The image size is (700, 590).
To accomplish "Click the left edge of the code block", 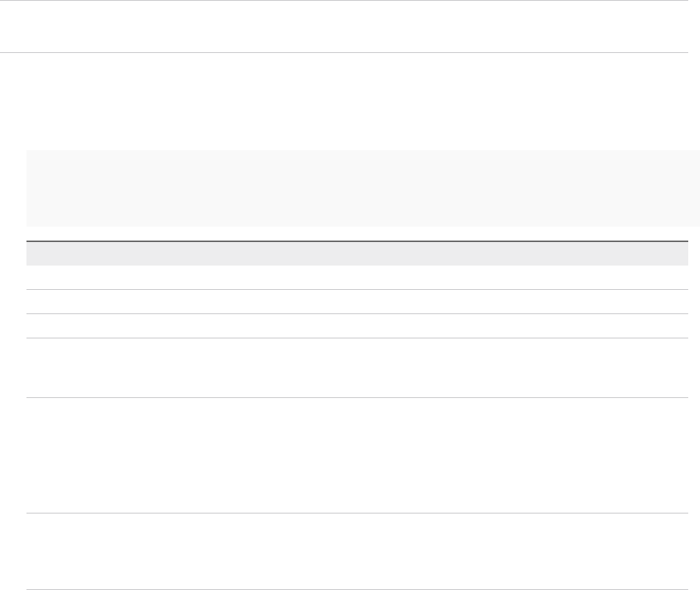I will click(30, 188).
